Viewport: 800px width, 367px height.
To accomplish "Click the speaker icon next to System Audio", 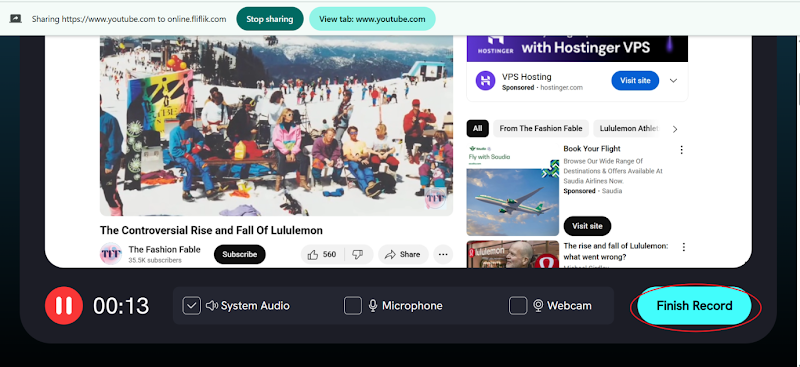I will [211, 306].
